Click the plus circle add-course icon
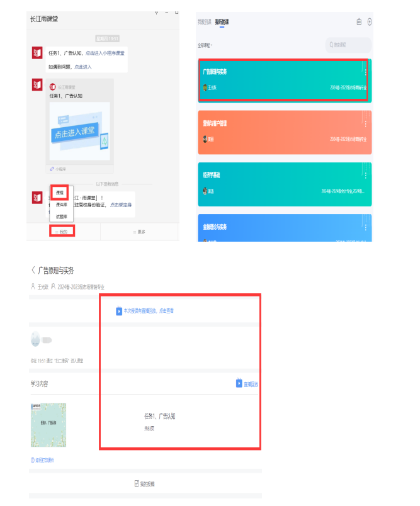 click(370, 22)
